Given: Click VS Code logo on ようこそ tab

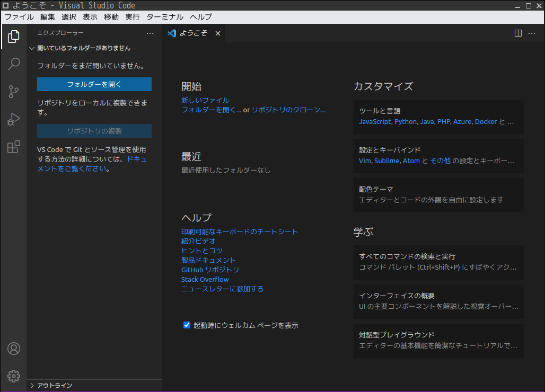Looking at the screenshot, I should (x=172, y=33).
